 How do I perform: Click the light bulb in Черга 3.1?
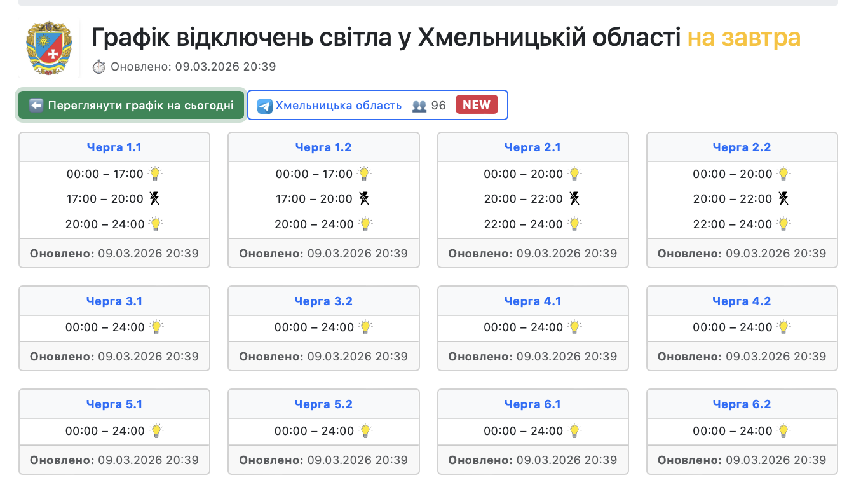click(156, 327)
